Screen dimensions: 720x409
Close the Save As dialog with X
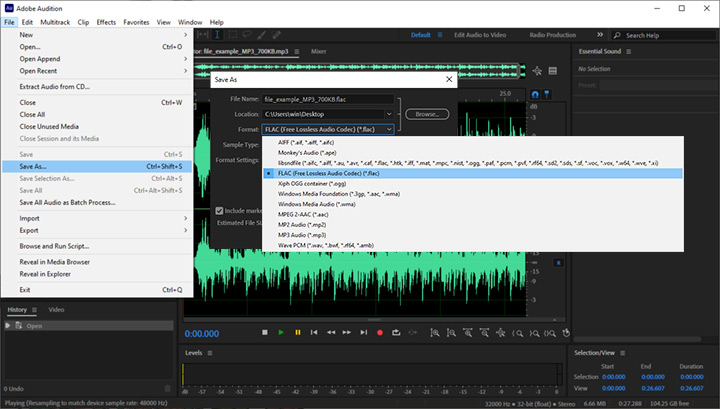(447, 80)
